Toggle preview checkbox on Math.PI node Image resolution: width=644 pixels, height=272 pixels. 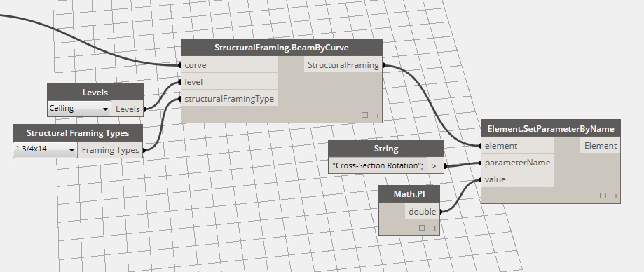422,228
